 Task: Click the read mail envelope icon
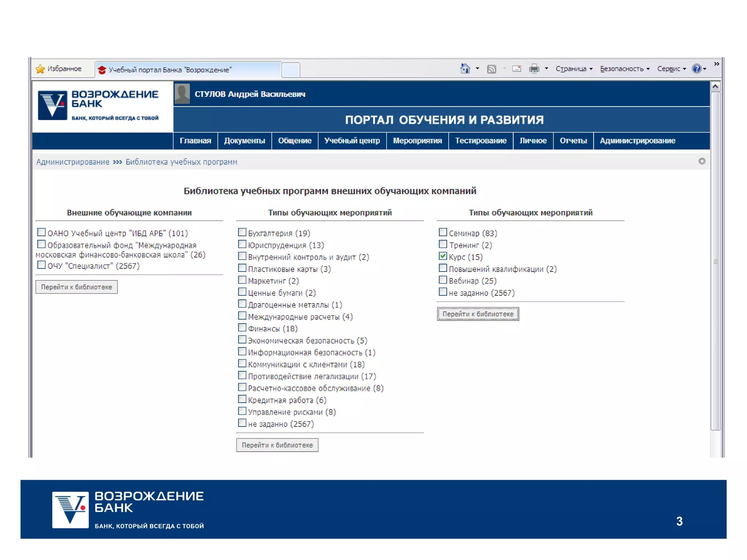[x=516, y=69]
